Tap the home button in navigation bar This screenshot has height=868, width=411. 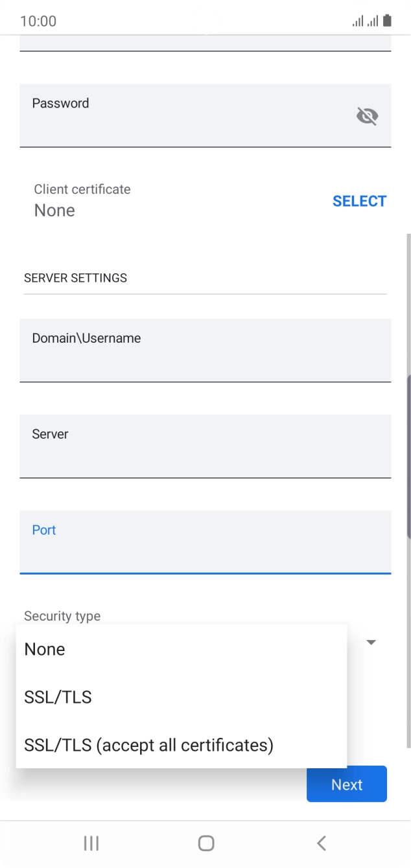tap(205, 843)
